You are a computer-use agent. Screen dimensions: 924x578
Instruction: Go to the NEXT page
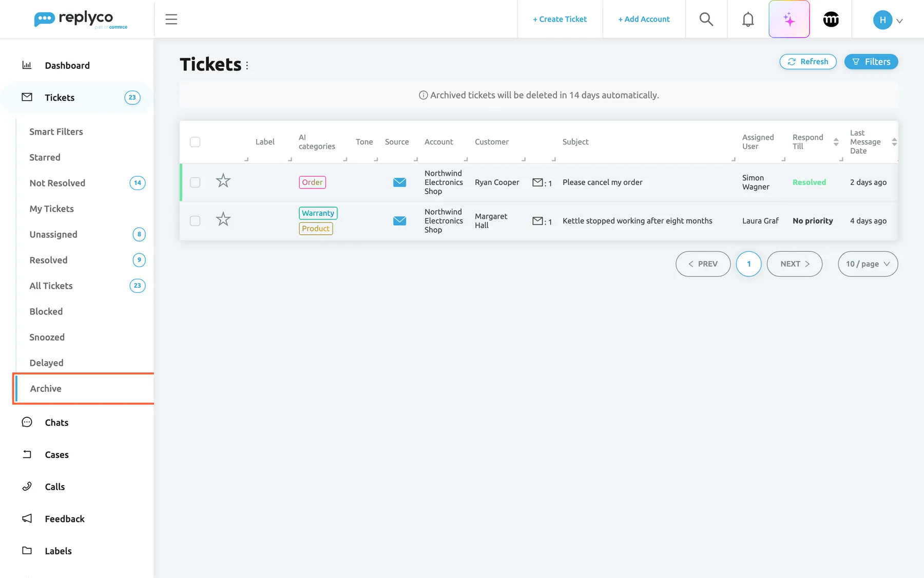tap(795, 264)
